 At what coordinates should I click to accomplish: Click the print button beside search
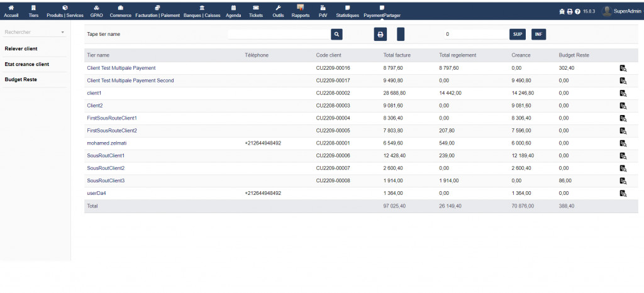[x=380, y=35]
